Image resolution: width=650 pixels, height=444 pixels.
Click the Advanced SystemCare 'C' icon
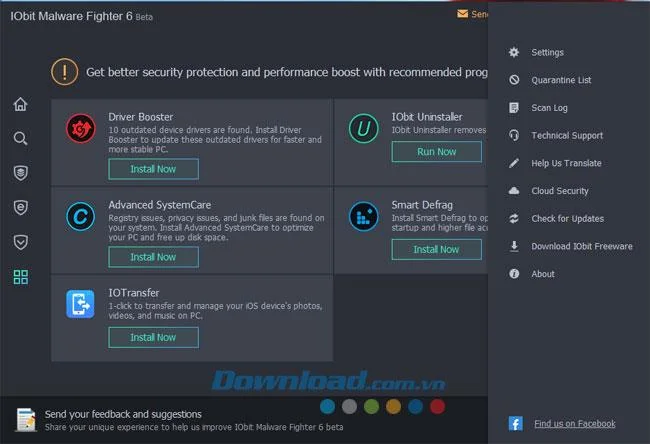point(80,216)
